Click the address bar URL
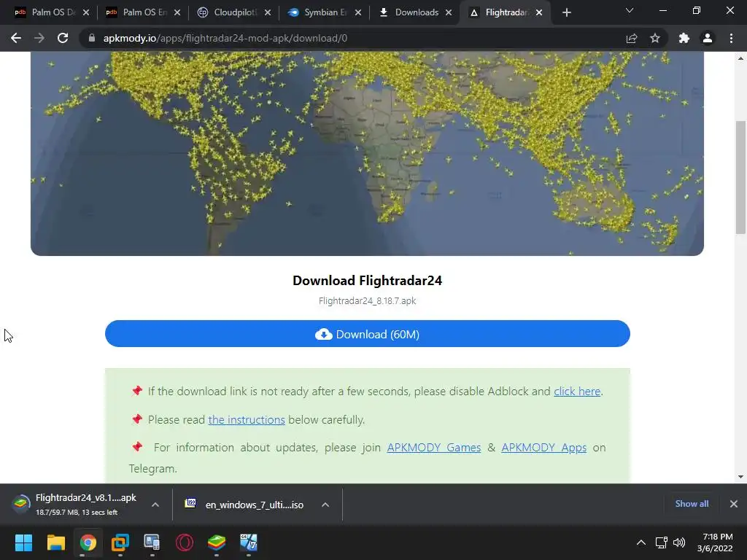The width and height of the screenshot is (747, 560). 225,38
